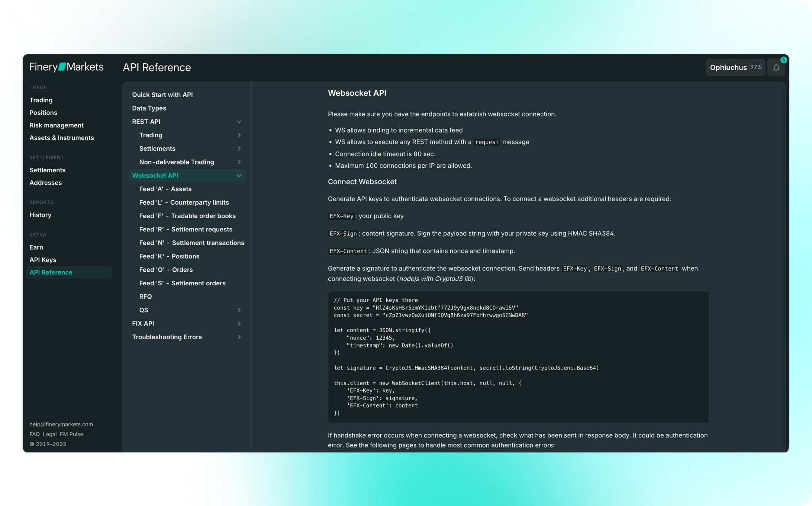This screenshot has width=812, height=506.
Task: Open API Keys in the sidebar
Action: 43,260
